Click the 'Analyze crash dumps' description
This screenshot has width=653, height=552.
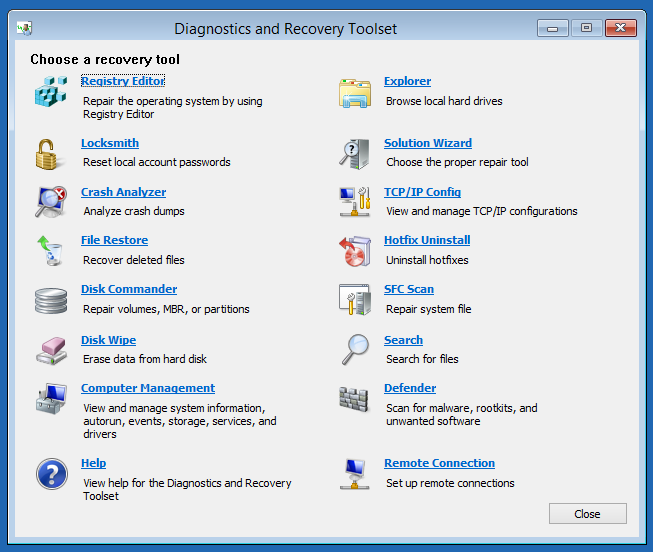tap(134, 211)
